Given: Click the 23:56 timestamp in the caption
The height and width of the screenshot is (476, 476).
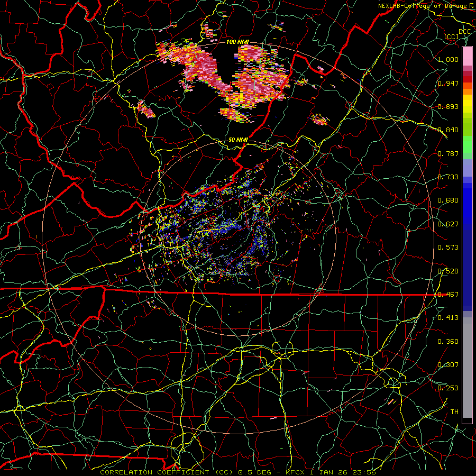Looking at the screenshot, I should point(364,472).
